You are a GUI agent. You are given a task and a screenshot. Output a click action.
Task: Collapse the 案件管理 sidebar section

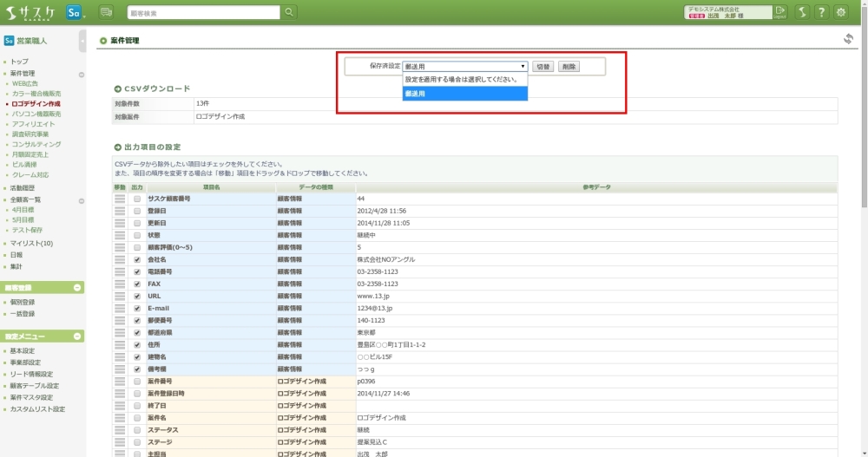81,75
